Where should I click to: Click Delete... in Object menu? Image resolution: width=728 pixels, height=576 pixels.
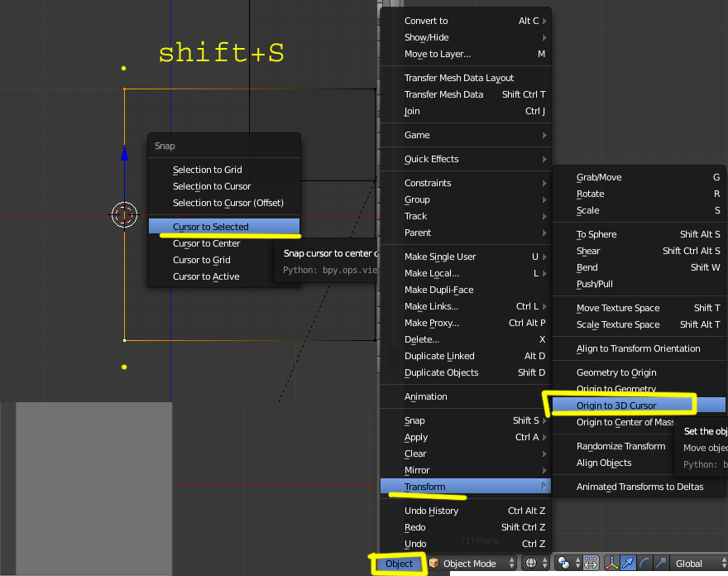point(466,339)
